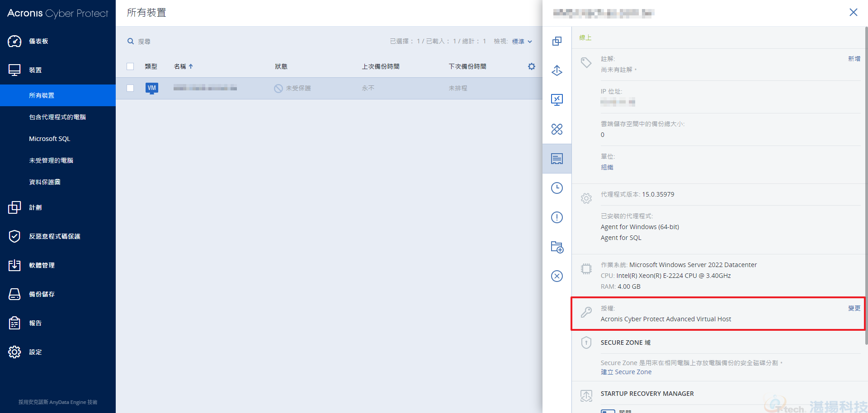Click the settings gear icon in sidebar
This screenshot has width=868, height=413.
click(x=14, y=352)
